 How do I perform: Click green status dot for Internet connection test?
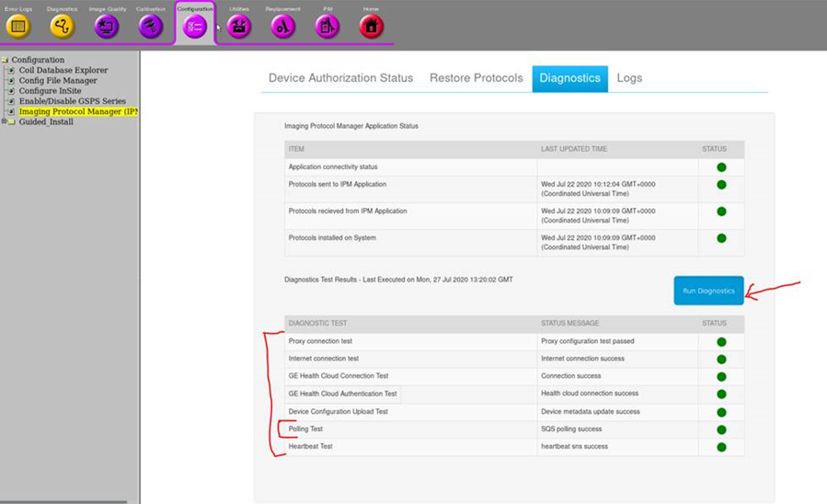721,360
